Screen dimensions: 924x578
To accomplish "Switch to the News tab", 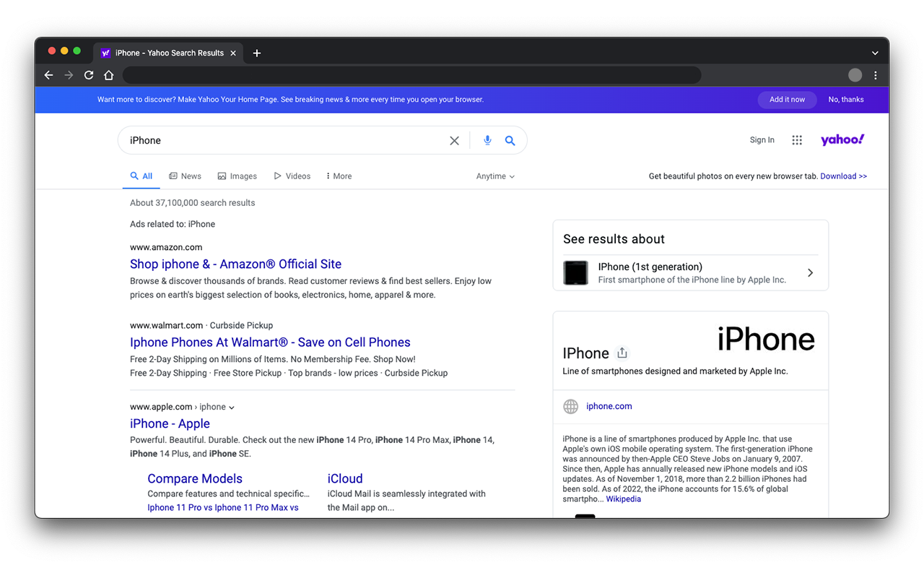I will pyautogui.click(x=185, y=176).
